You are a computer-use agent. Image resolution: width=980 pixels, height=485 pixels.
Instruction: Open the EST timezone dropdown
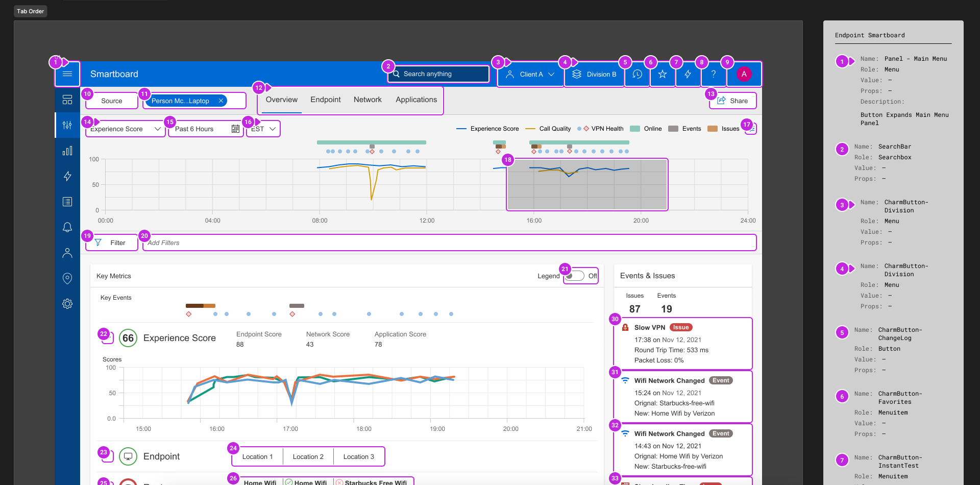(262, 129)
